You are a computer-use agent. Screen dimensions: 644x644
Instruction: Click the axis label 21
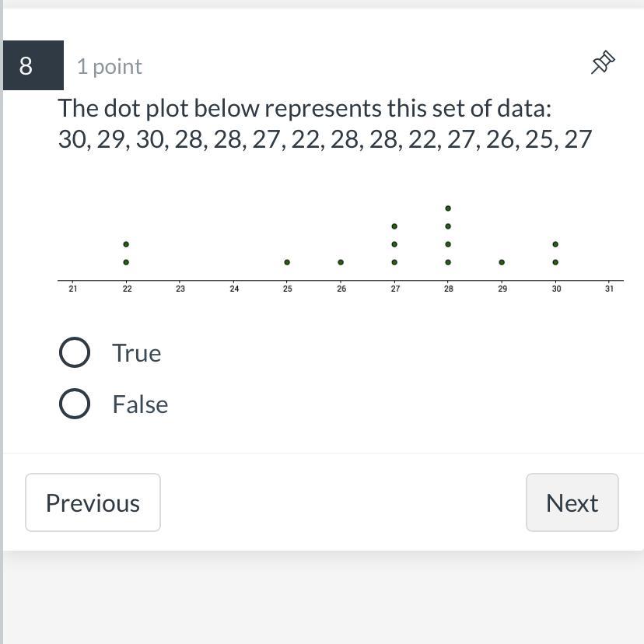(72, 289)
